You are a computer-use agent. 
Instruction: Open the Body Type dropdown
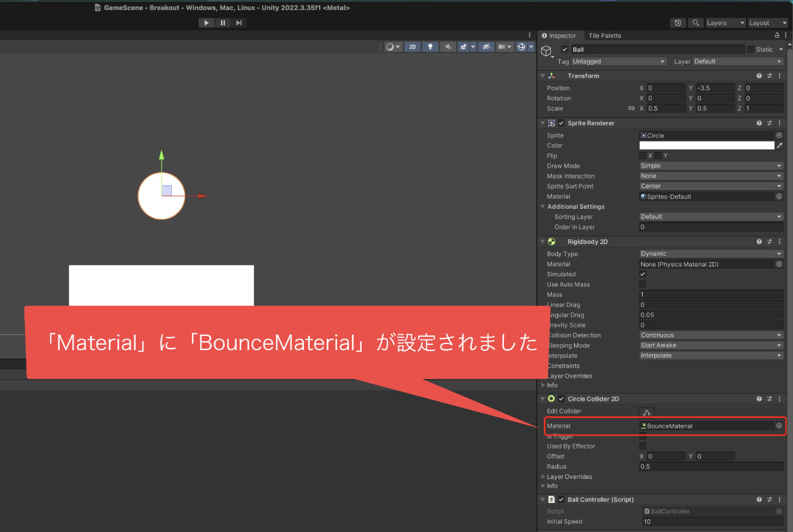pos(711,254)
